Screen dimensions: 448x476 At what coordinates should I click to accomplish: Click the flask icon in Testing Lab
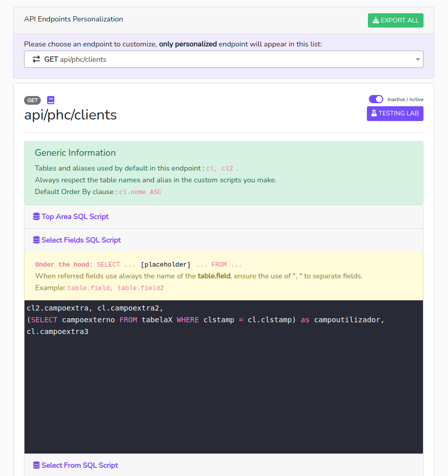[374, 113]
